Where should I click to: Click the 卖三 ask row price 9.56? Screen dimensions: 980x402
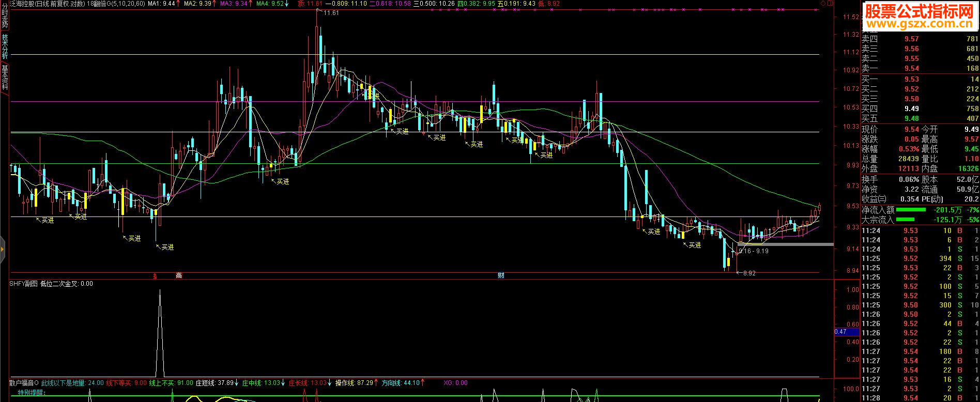coord(911,49)
